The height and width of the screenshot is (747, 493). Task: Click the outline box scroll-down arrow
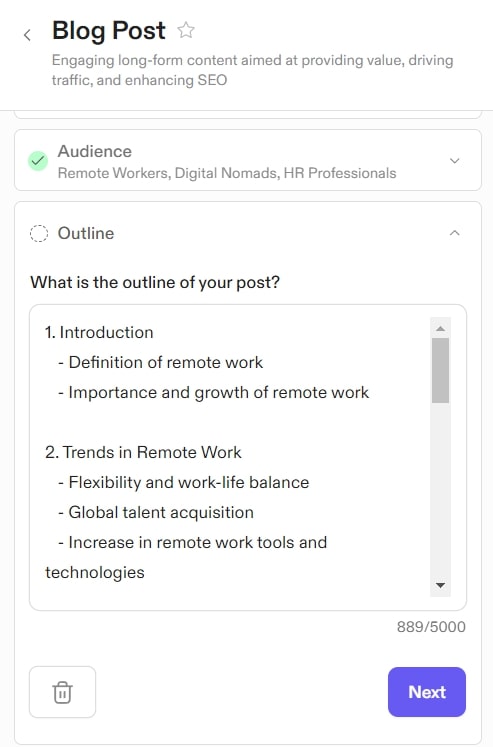click(441, 585)
